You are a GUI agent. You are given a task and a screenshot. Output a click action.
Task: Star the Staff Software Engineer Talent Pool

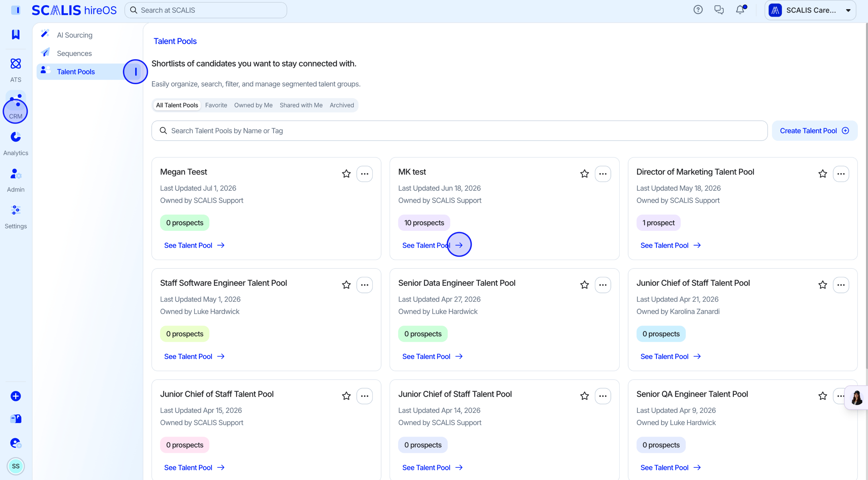coord(346,285)
